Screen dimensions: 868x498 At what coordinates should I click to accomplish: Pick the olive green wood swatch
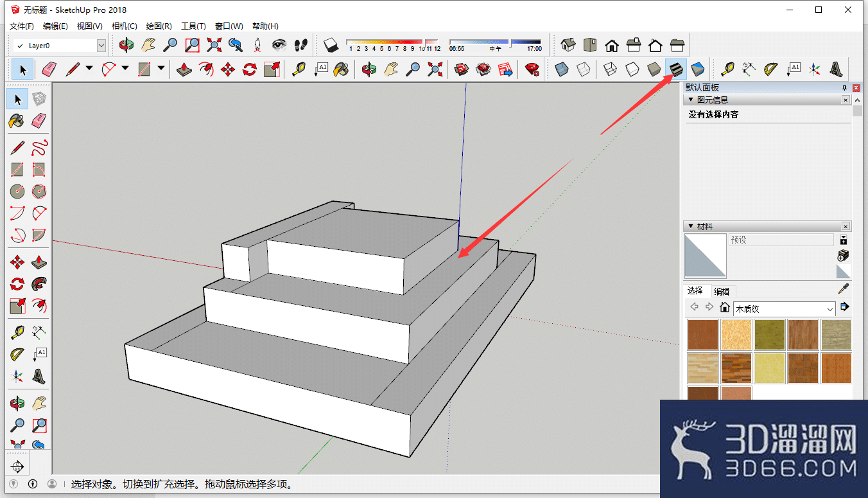pyautogui.click(x=769, y=335)
